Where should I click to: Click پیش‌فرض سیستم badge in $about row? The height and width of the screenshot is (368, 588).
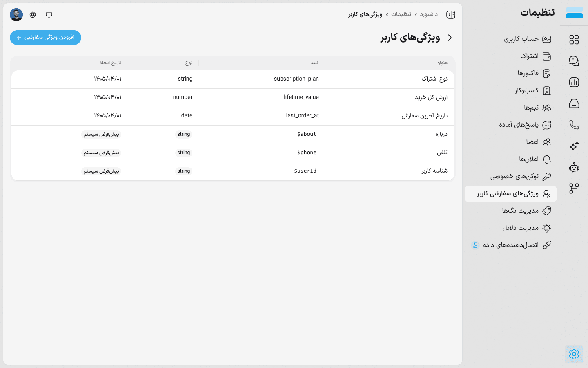click(101, 134)
